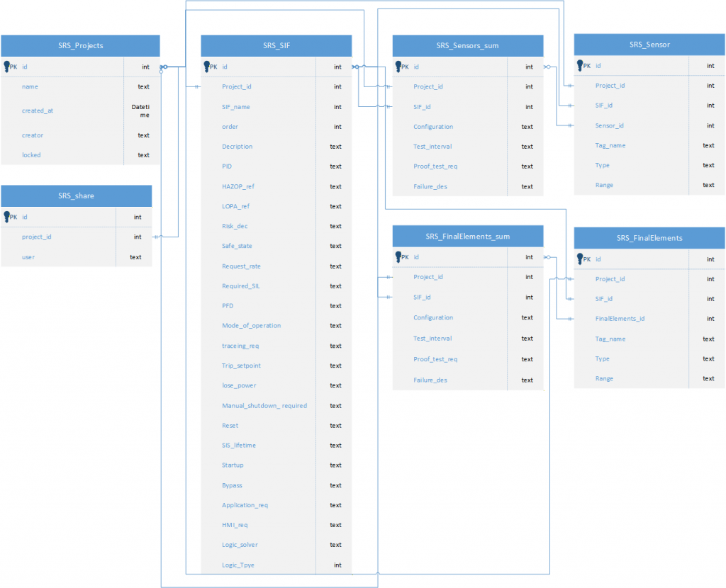Select the user field in SRS_share
The height and width of the screenshot is (588, 726).
point(28,257)
